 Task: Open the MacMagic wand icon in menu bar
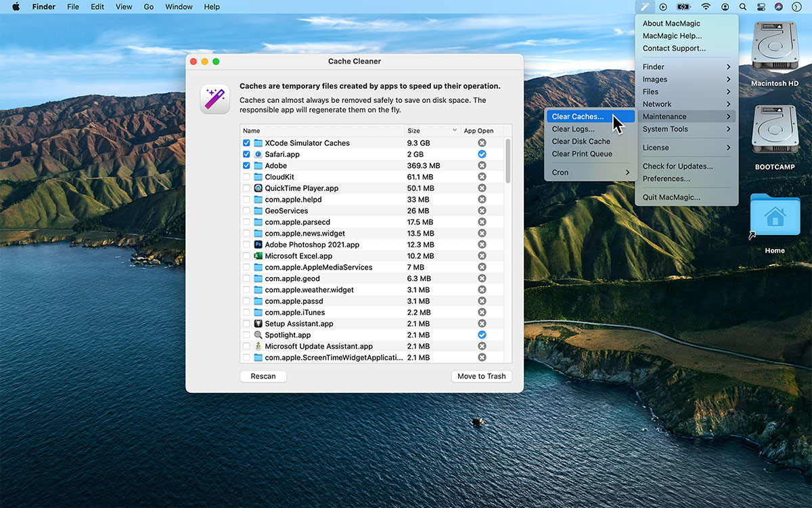pos(646,7)
